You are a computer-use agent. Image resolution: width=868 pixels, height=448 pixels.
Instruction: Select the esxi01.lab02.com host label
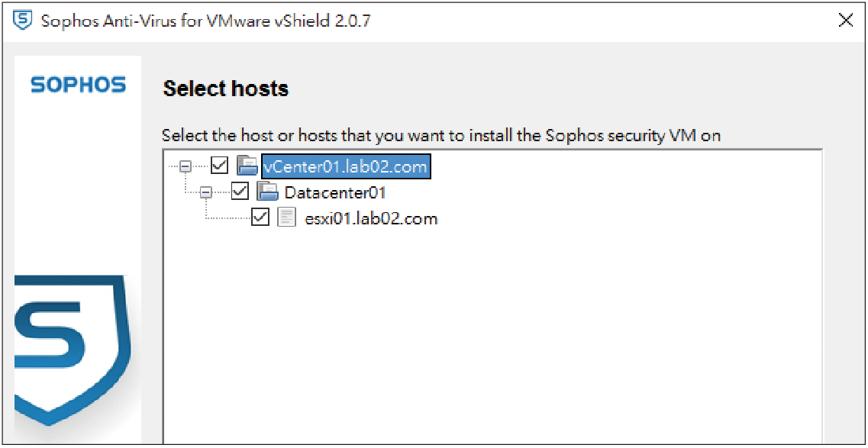[372, 219]
